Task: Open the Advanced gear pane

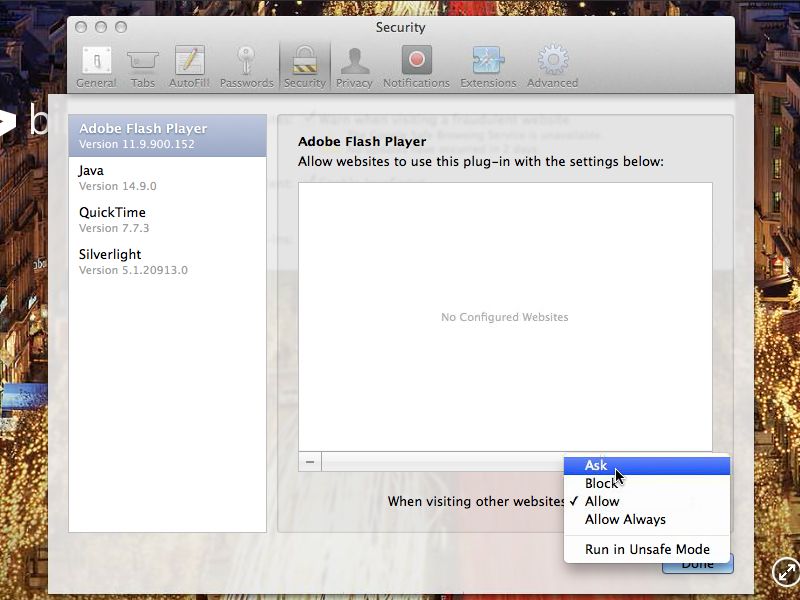Action: pyautogui.click(x=553, y=67)
